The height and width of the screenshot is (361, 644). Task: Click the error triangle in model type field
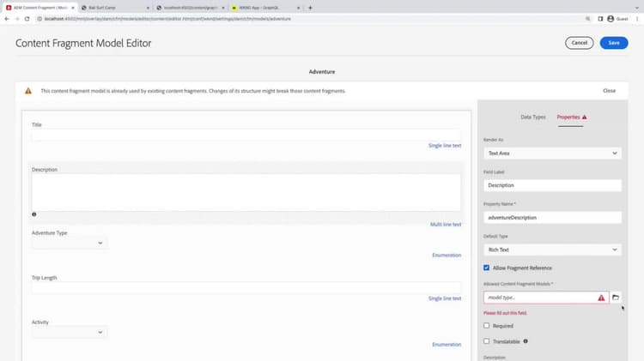(601, 298)
